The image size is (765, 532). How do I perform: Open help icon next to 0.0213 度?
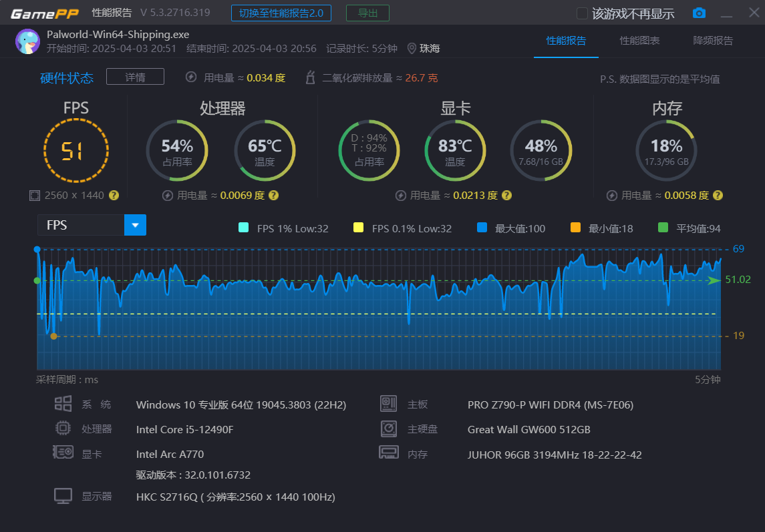[507, 195]
